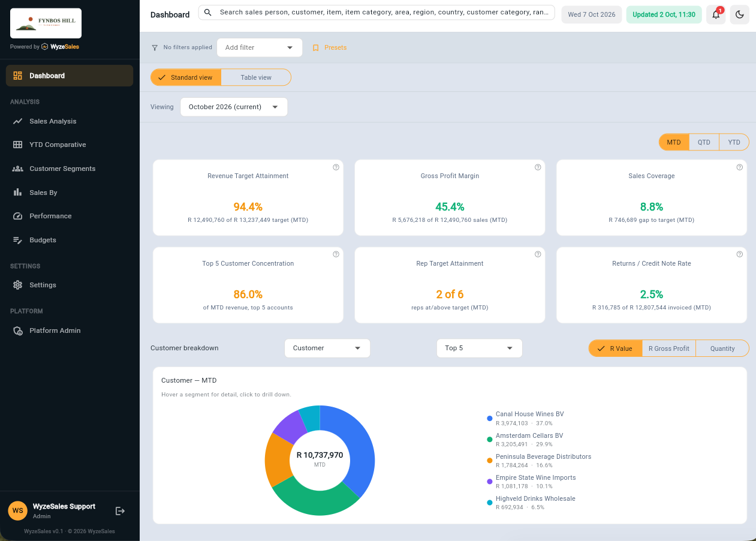Click the Dashboard grid icon in sidebar

click(17, 76)
